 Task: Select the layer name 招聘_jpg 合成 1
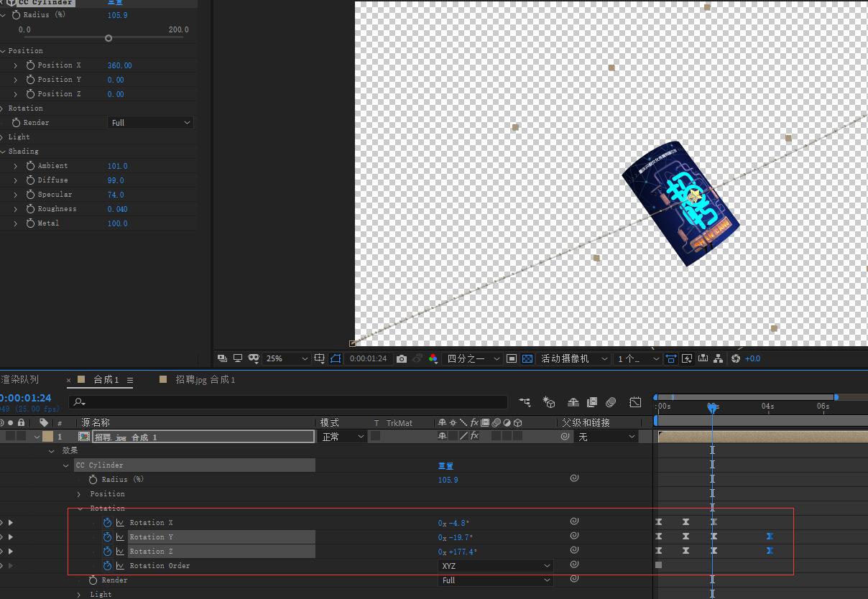[203, 437]
